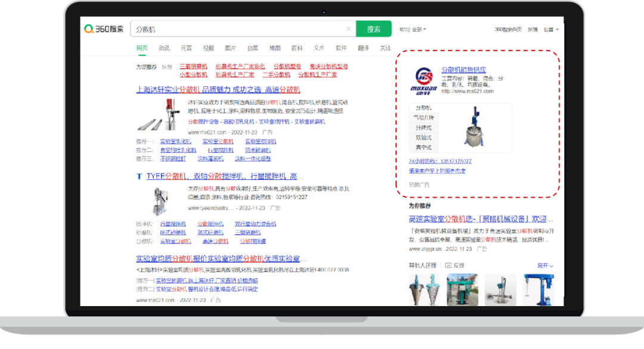The width and height of the screenshot is (644, 349).
Task: Expand the 其他人还搜 section with 展开
Action: [546, 266]
